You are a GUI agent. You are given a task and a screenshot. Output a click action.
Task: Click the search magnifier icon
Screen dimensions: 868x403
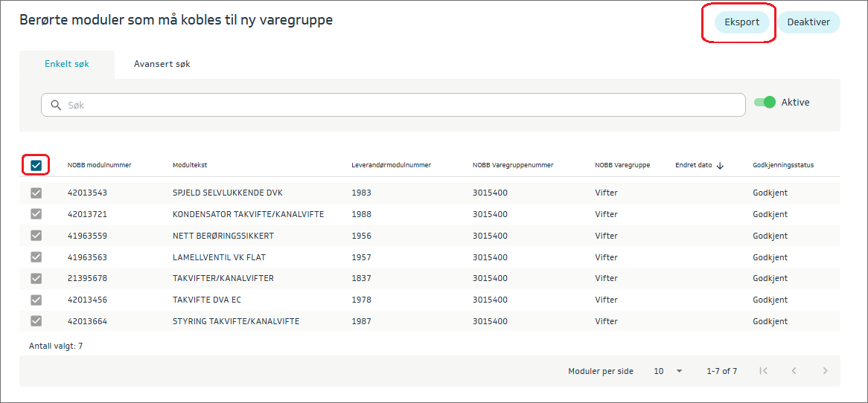pyautogui.click(x=55, y=105)
